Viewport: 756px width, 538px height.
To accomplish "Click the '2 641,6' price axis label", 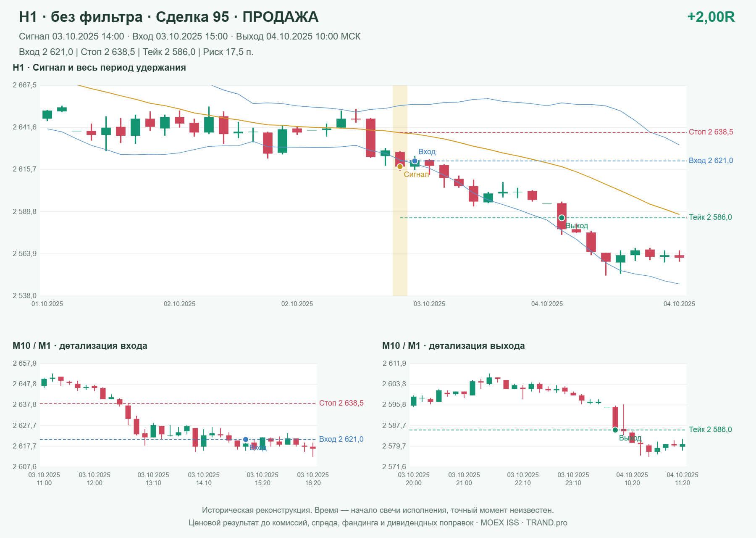I will click(x=24, y=127).
